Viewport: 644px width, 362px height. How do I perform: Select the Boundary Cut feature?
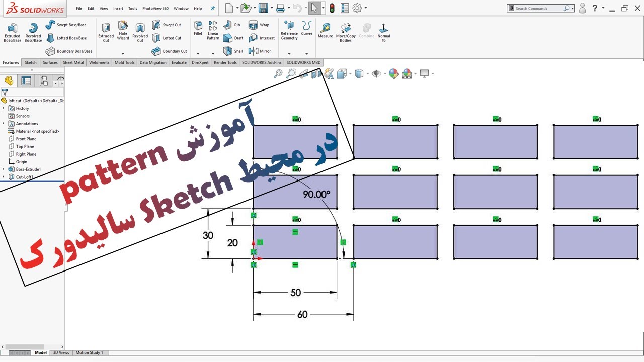click(x=170, y=51)
